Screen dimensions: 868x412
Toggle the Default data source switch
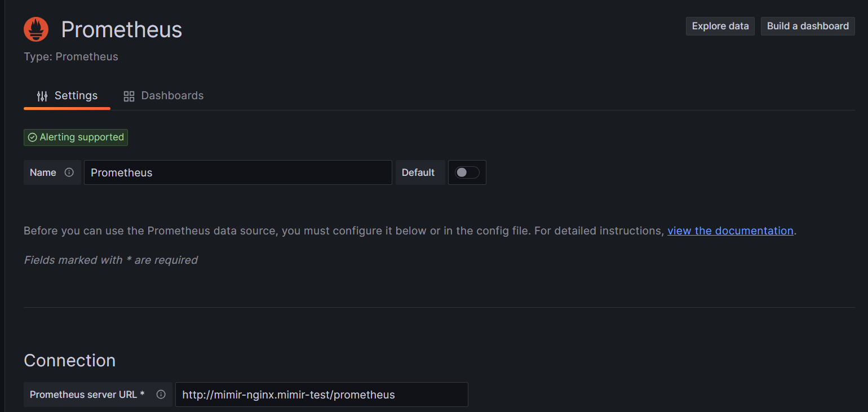[x=467, y=172]
